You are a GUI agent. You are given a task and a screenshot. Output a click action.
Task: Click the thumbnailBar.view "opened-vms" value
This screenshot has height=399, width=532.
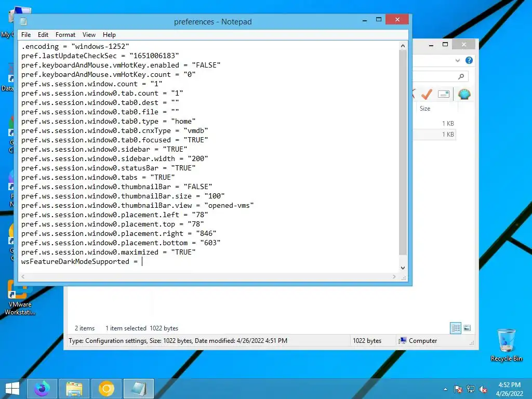(229, 205)
